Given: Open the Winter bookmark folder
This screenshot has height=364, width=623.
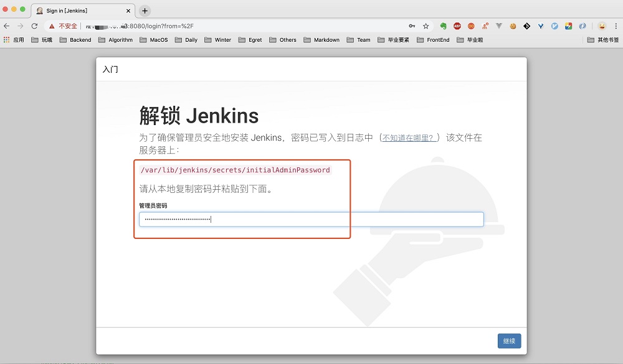Looking at the screenshot, I should point(217,40).
